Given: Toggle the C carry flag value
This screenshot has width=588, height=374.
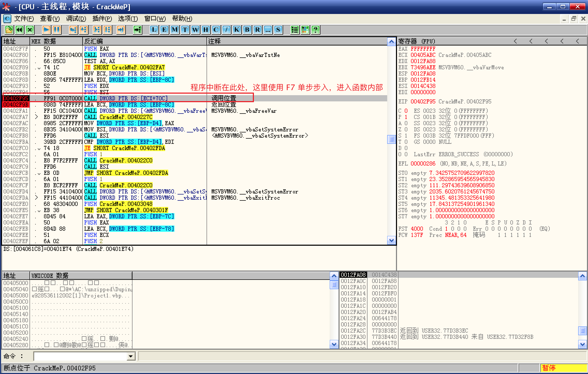Looking at the screenshot, I should coord(406,111).
